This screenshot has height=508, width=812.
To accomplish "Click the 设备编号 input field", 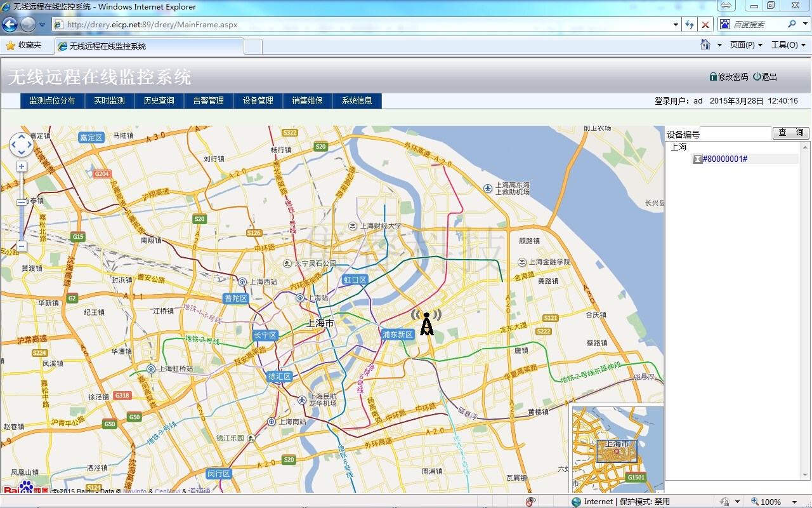I will tap(737, 134).
